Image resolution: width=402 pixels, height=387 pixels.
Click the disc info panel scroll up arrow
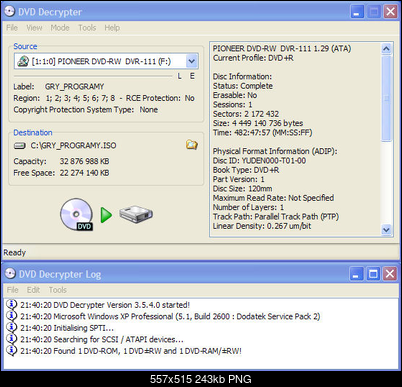pos(386,49)
